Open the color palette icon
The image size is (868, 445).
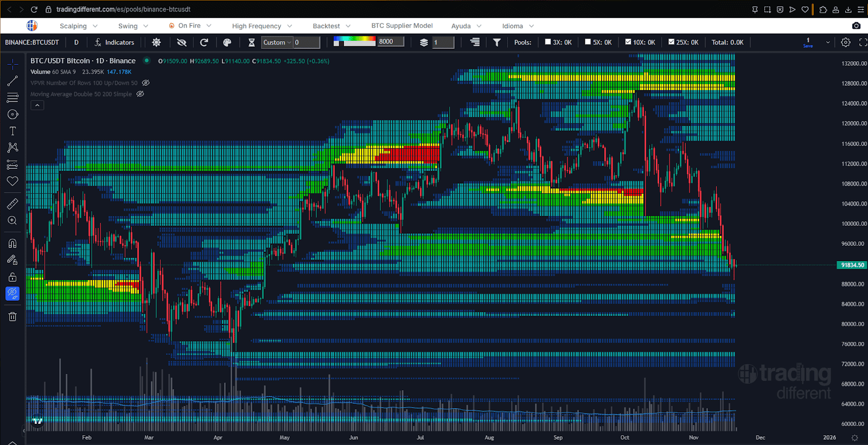[x=227, y=42]
